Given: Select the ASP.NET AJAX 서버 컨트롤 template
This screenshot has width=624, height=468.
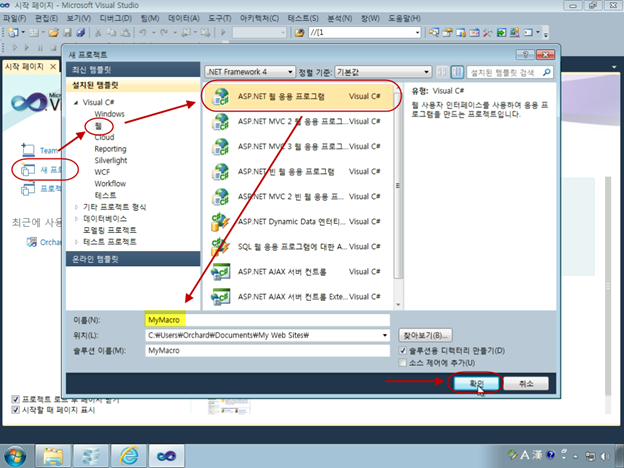Looking at the screenshot, I should (297, 272).
